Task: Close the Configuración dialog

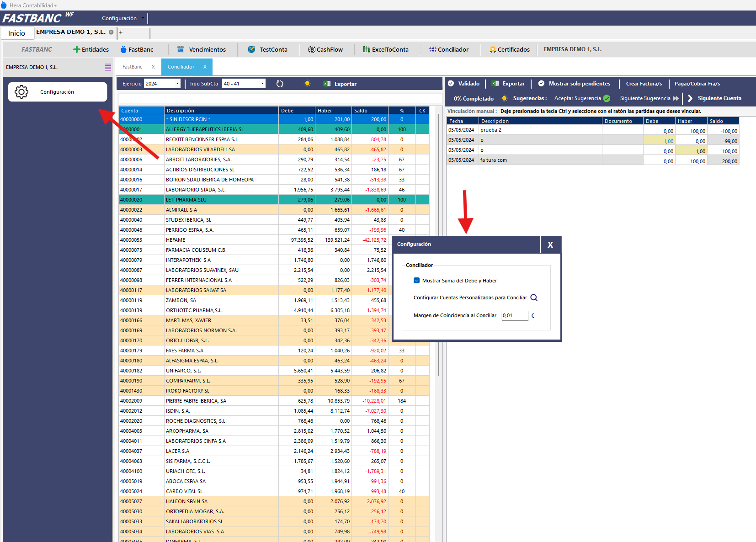Action: [550, 244]
